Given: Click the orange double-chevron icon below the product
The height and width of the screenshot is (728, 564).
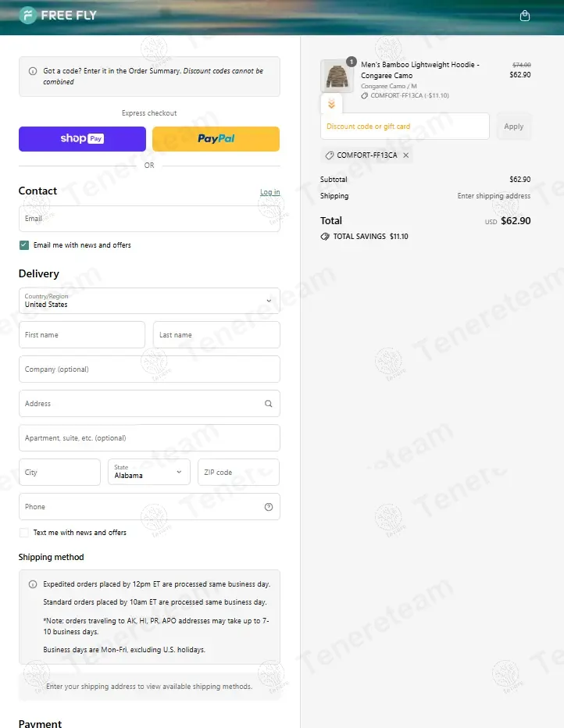Looking at the screenshot, I should (x=331, y=104).
